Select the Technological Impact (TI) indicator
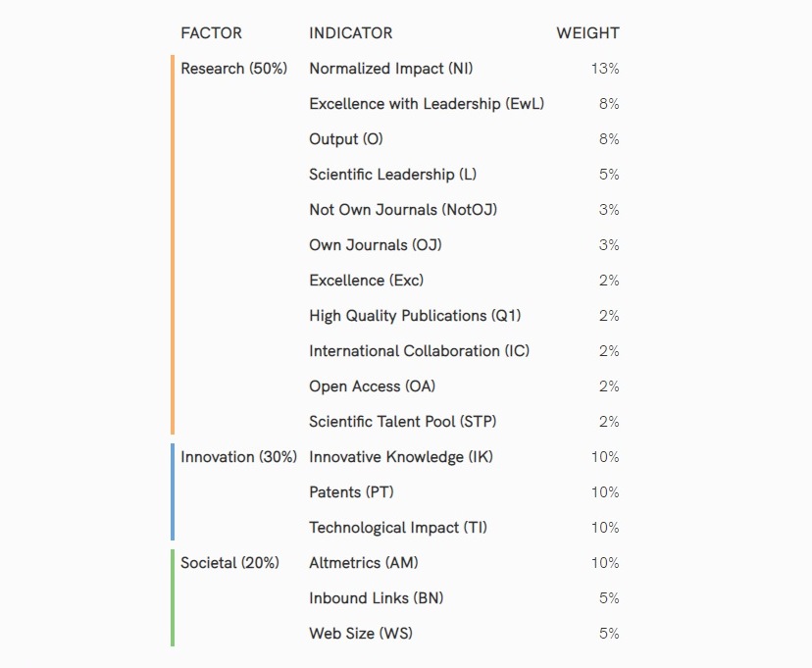This screenshot has width=812, height=668. click(397, 528)
